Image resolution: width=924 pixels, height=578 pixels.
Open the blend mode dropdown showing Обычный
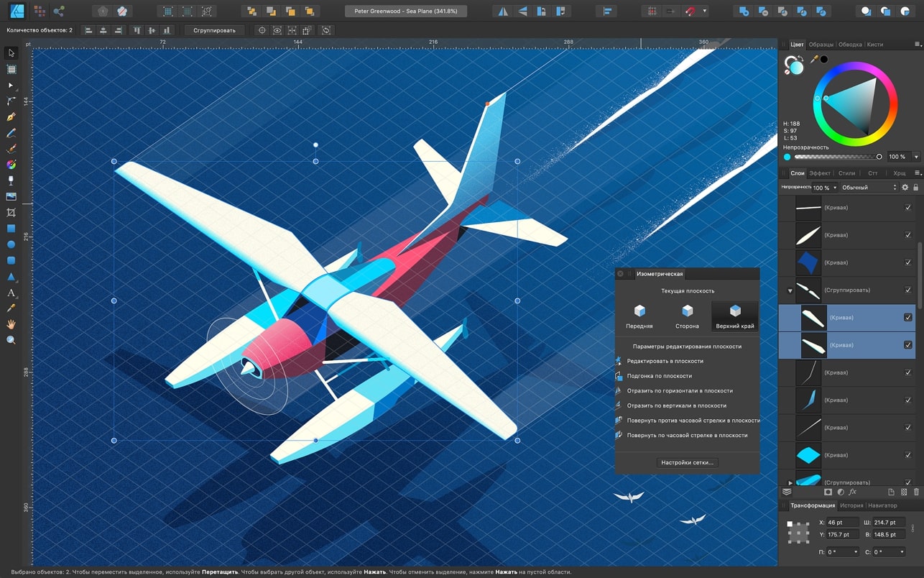coord(869,188)
